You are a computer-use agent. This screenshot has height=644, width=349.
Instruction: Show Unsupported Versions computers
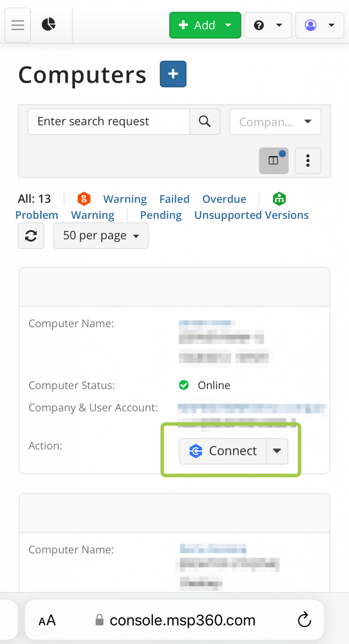[x=251, y=215]
